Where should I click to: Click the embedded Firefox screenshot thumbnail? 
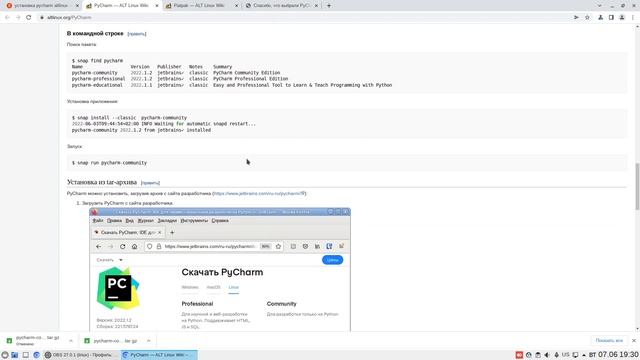tap(220, 269)
